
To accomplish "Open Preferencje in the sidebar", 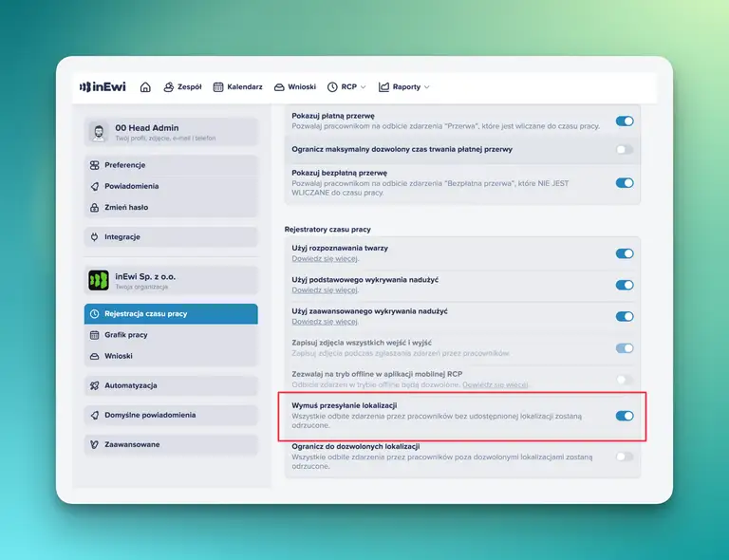I will [x=124, y=165].
